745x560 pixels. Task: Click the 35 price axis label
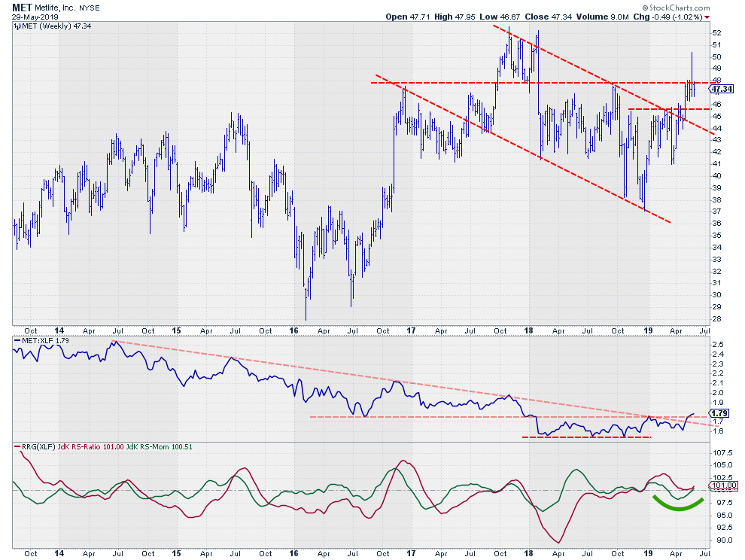[716, 236]
